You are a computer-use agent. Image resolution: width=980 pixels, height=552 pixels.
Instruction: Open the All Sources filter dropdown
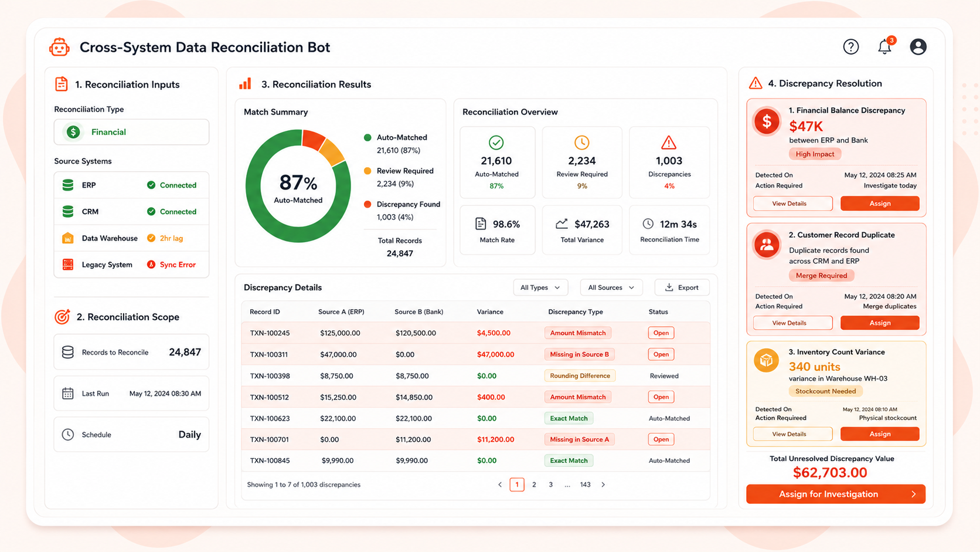(x=611, y=287)
